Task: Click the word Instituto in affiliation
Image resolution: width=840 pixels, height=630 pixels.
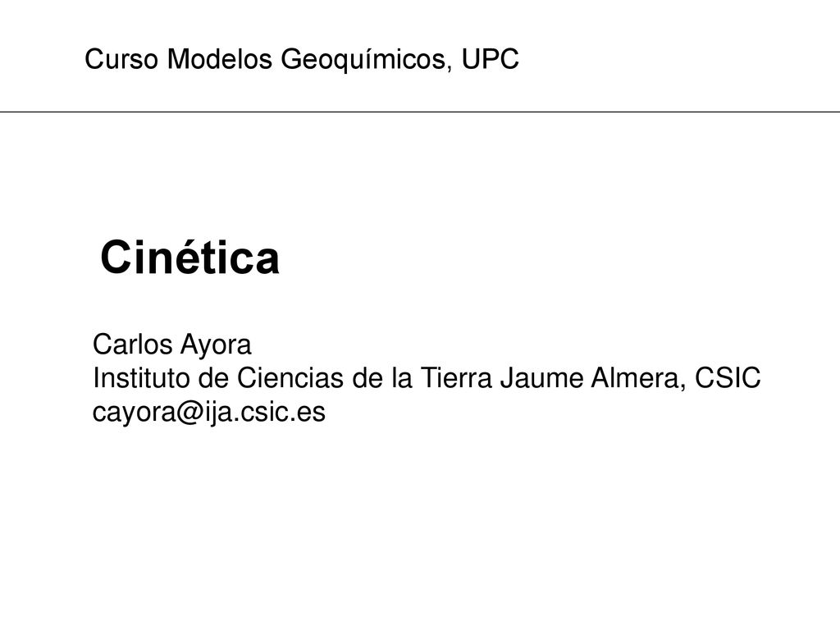Action: (141, 377)
